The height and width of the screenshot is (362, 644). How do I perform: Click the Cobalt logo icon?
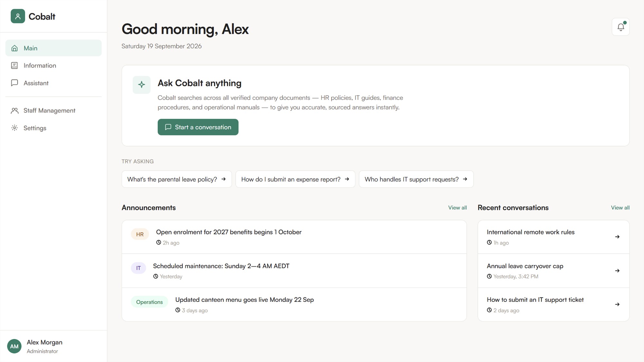[x=18, y=16]
